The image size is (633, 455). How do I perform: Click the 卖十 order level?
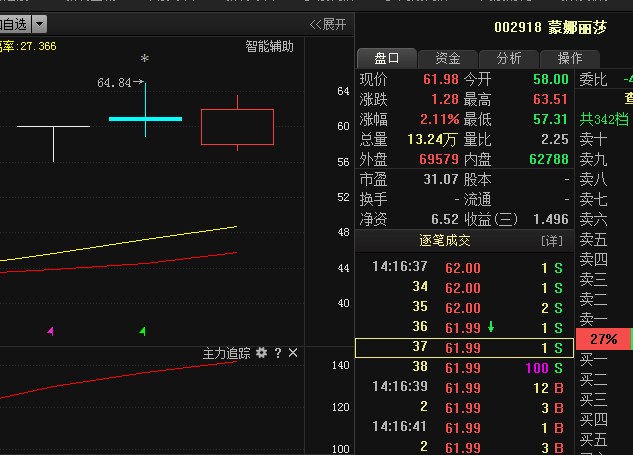click(x=593, y=139)
